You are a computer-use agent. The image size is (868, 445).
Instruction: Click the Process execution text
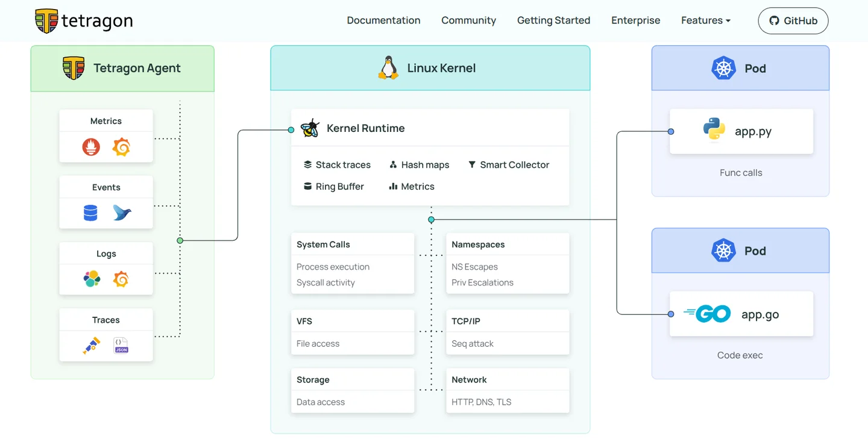[x=333, y=267]
